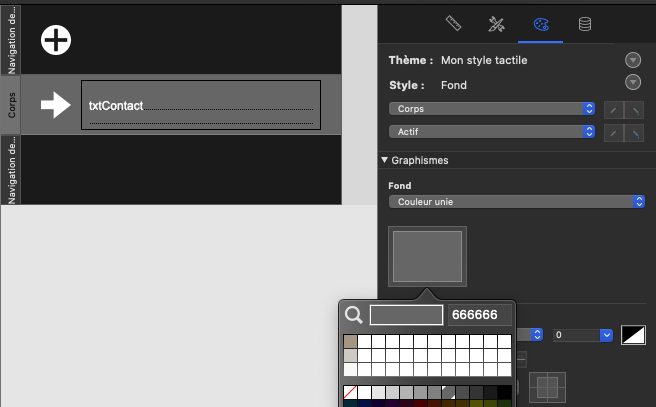Click the white arrow icon in Corps
Image resolution: width=656 pixels, height=407 pixels.
(x=54, y=104)
